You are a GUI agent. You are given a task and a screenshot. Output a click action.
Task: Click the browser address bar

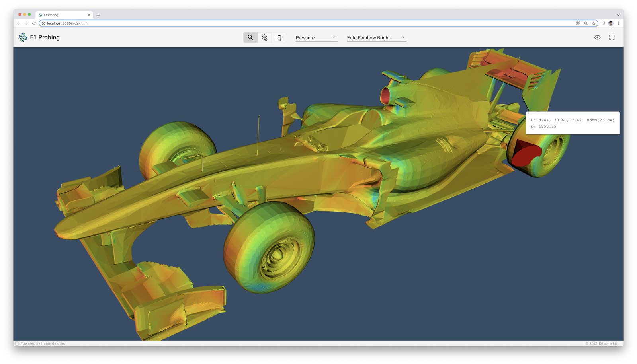[318, 23]
